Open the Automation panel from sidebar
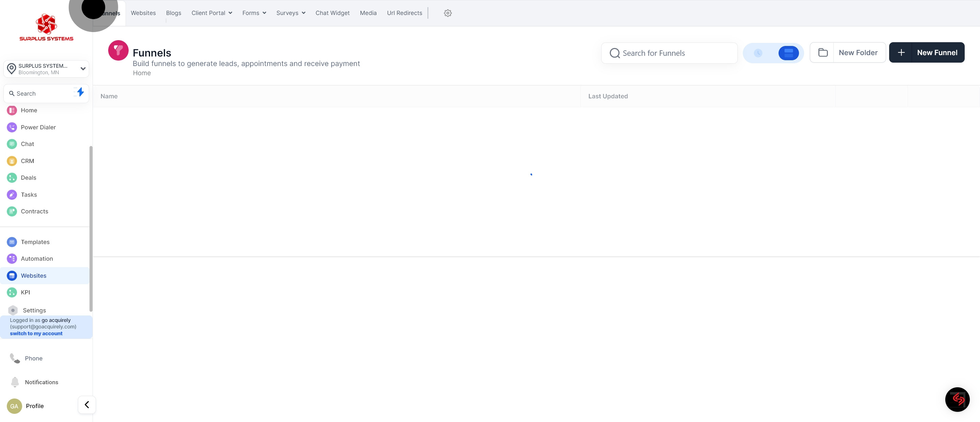 [37, 258]
